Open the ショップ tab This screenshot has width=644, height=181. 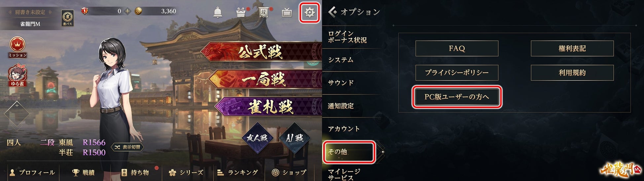289,172
